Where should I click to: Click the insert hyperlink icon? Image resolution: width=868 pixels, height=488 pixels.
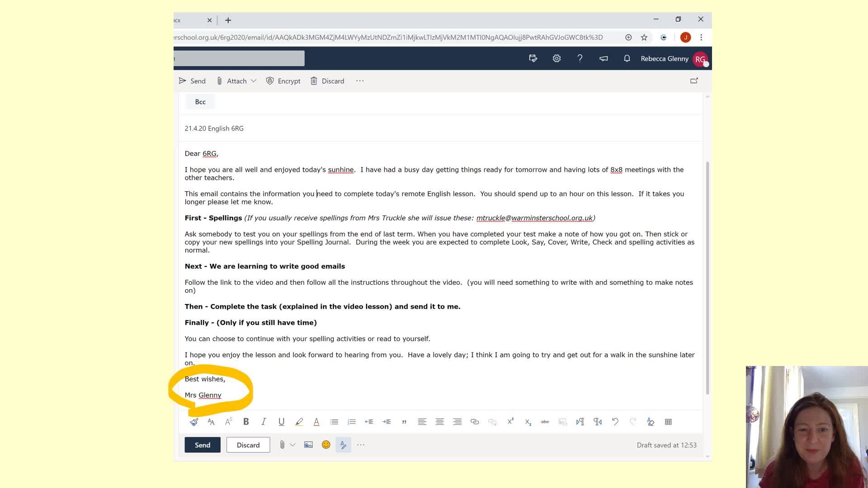click(x=475, y=422)
